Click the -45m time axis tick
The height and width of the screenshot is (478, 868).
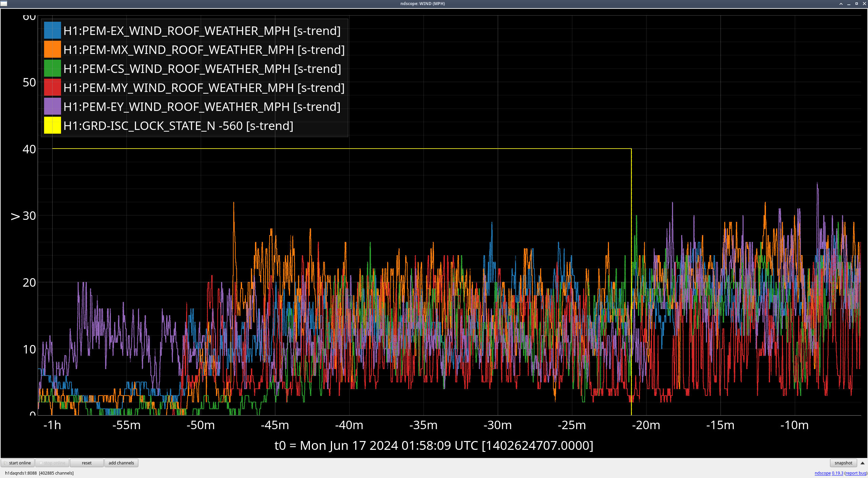coord(275,425)
